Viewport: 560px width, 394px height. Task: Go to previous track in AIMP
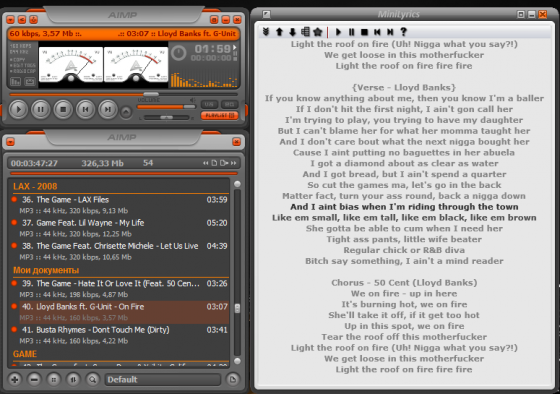pyautogui.click(x=85, y=109)
